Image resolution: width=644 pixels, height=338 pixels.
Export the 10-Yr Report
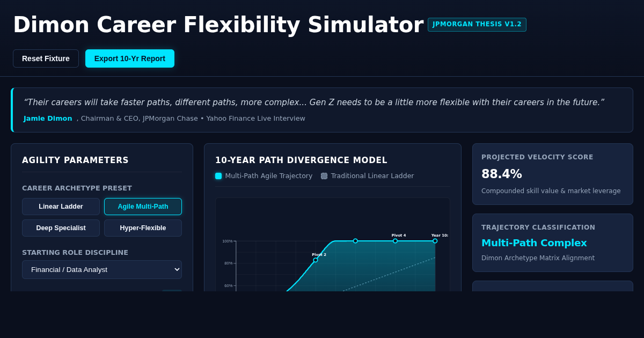130,58
